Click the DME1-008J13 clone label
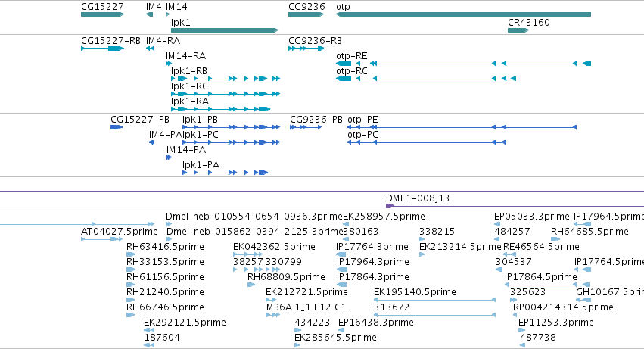The image size is (644, 349). tap(418, 198)
